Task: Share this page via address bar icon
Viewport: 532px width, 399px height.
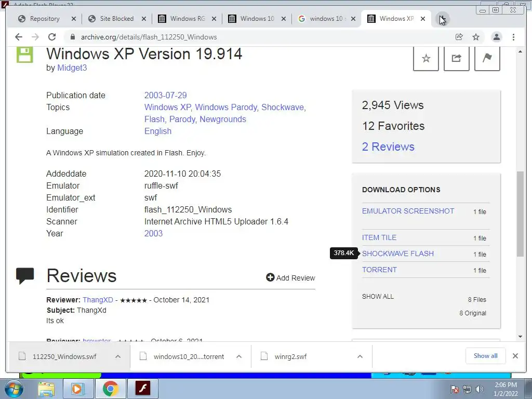Action: 459,37
